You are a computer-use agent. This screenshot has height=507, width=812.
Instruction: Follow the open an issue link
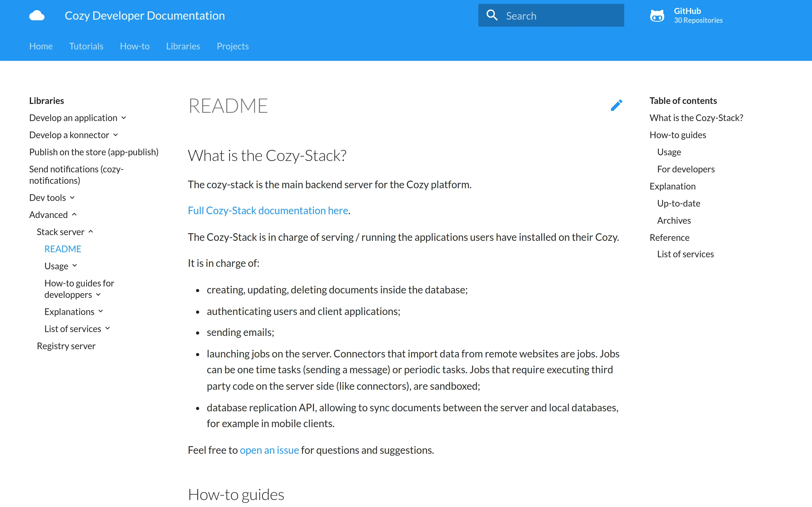(269, 450)
